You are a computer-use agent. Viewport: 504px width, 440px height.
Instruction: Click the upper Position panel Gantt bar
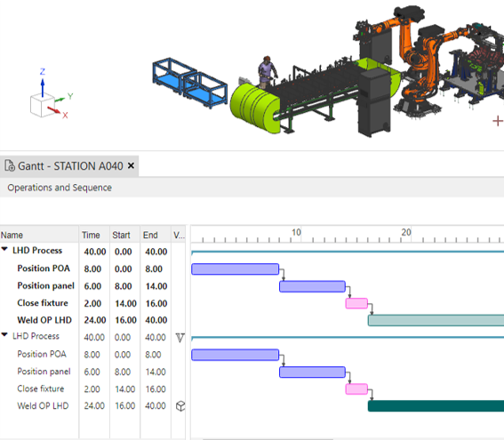tap(312, 286)
